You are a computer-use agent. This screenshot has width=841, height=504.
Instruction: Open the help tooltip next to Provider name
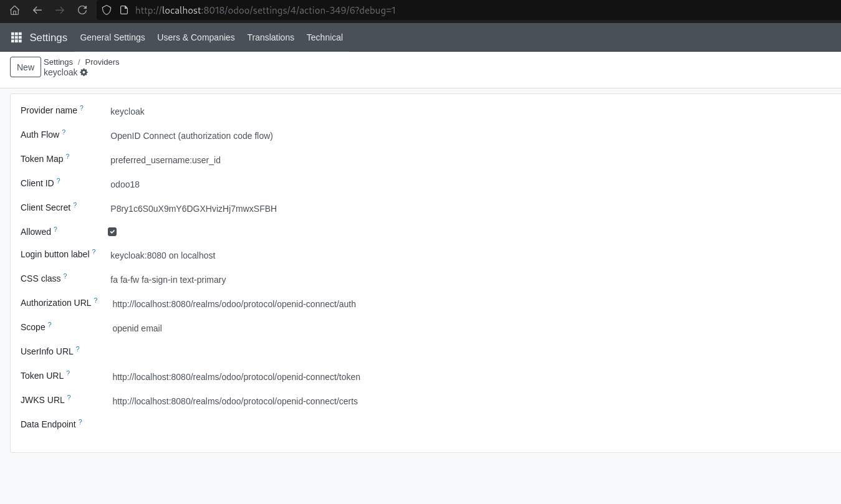(x=82, y=107)
